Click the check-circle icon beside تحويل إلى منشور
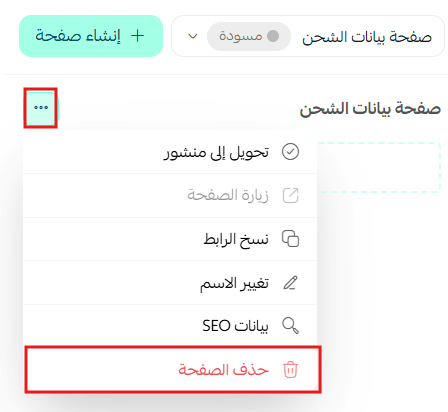This screenshot has width=448, height=412. (290, 152)
